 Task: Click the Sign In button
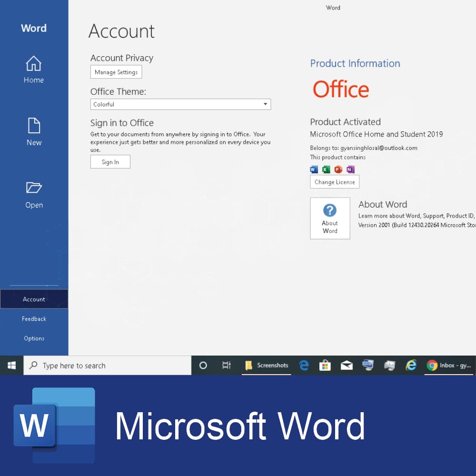pyautogui.click(x=110, y=162)
